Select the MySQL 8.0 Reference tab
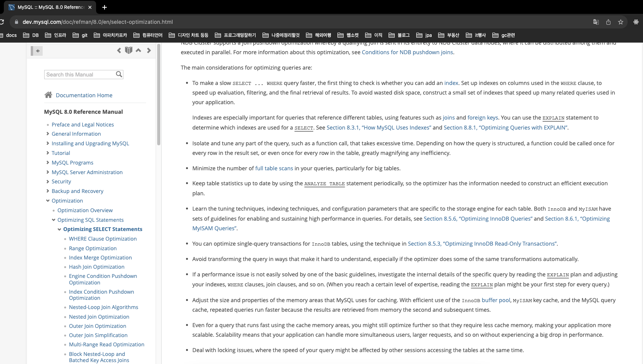Image resolution: width=643 pixels, height=364 pixels. point(51,7)
